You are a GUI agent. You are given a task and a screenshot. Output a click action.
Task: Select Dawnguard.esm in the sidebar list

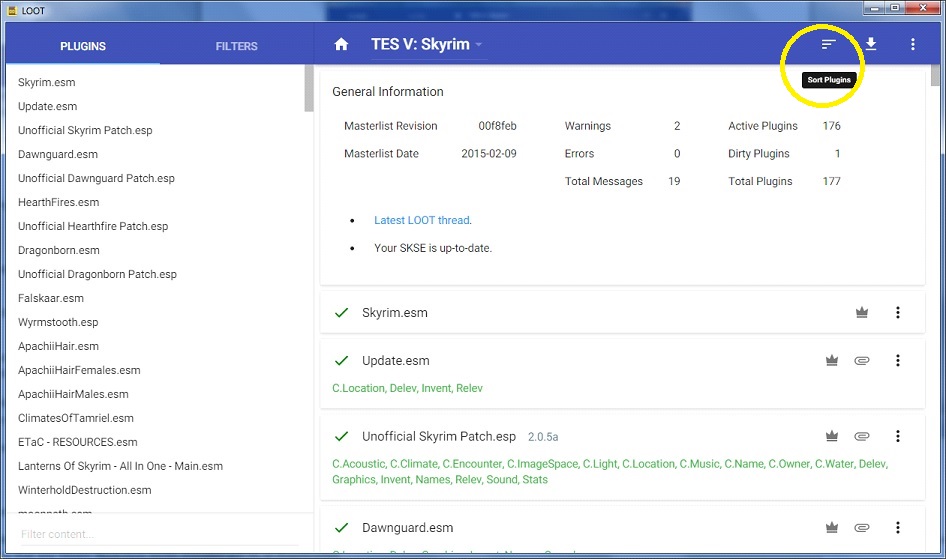58,154
